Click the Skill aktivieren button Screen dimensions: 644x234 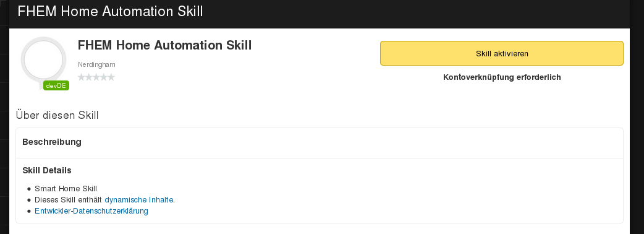click(501, 53)
